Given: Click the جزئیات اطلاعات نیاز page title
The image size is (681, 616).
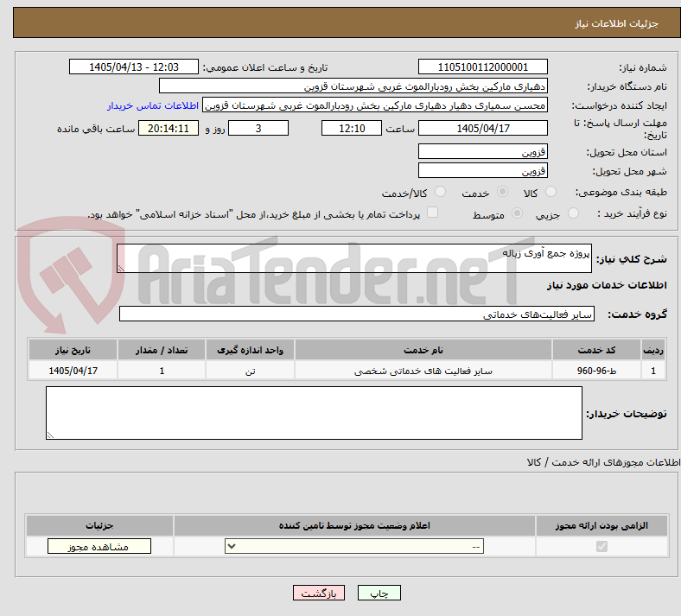Looking at the screenshot, I should pyautogui.click(x=617, y=23).
